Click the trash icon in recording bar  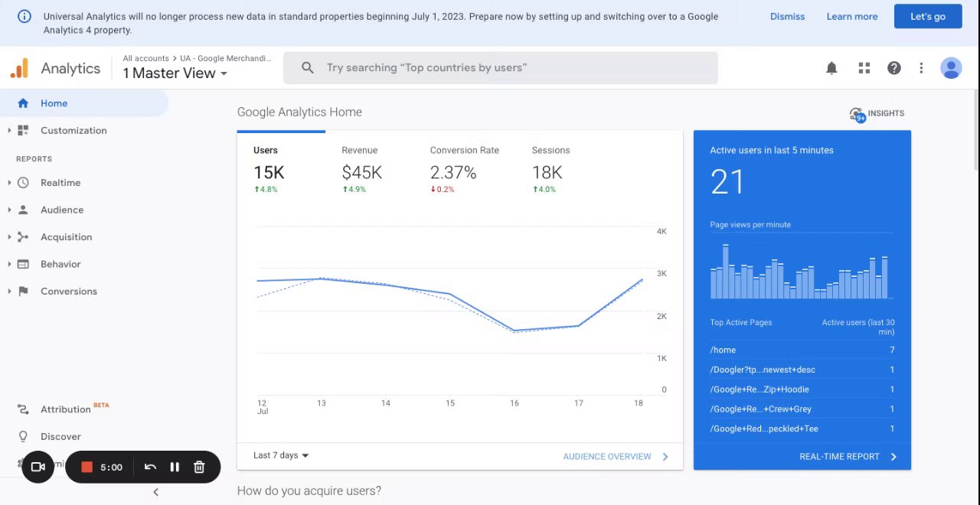click(x=199, y=467)
